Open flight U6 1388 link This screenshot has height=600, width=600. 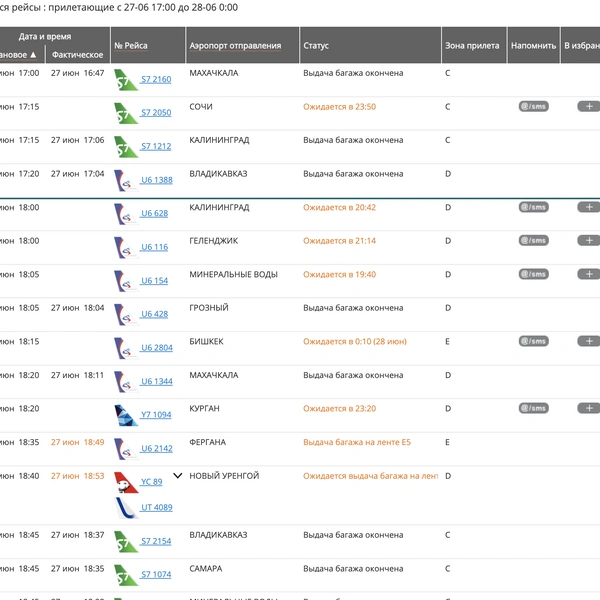click(x=157, y=180)
